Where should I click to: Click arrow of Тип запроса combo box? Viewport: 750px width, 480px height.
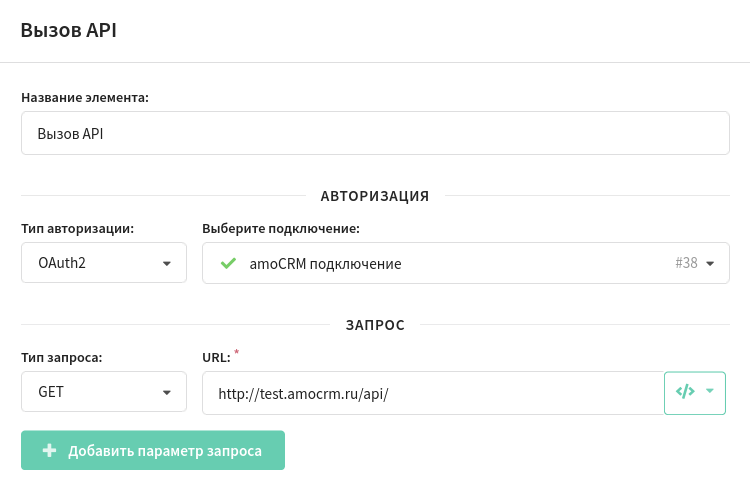tap(166, 393)
